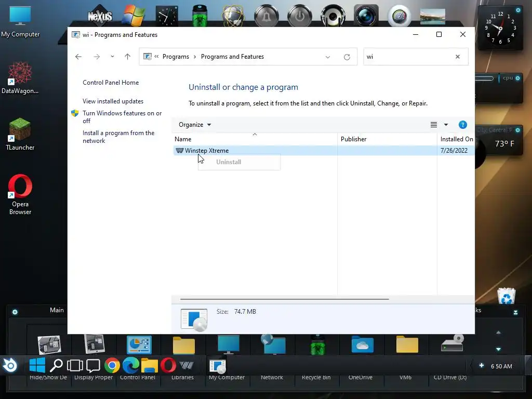Refresh the Programs and Features list
The width and height of the screenshot is (532, 399).
click(347, 57)
